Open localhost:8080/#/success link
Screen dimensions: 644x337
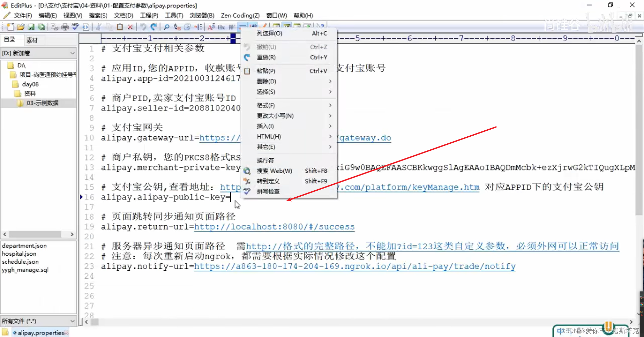coord(274,227)
